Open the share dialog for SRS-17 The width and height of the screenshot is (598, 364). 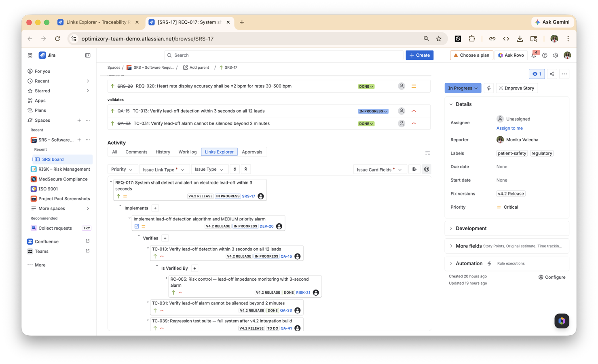[552, 74]
